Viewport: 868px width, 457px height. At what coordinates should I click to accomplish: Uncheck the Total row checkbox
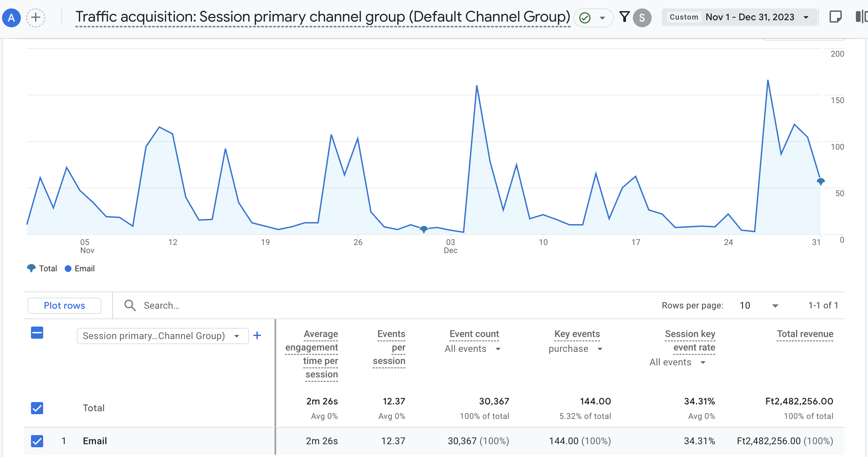pyautogui.click(x=37, y=408)
